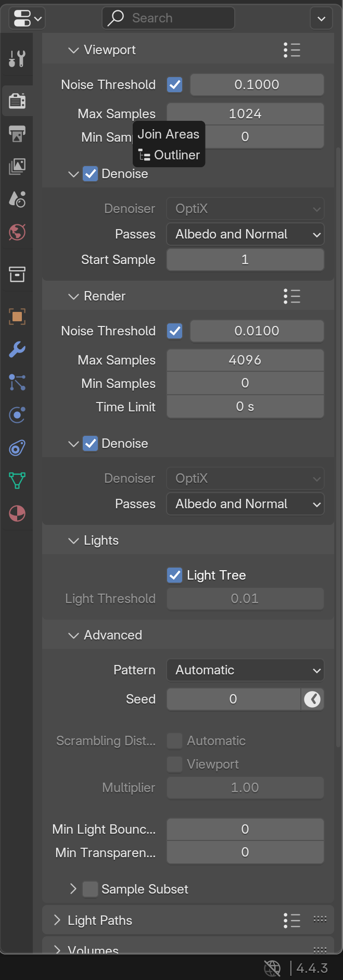Open Render sampling presets menu
The height and width of the screenshot is (980, 343).
coord(292,296)
